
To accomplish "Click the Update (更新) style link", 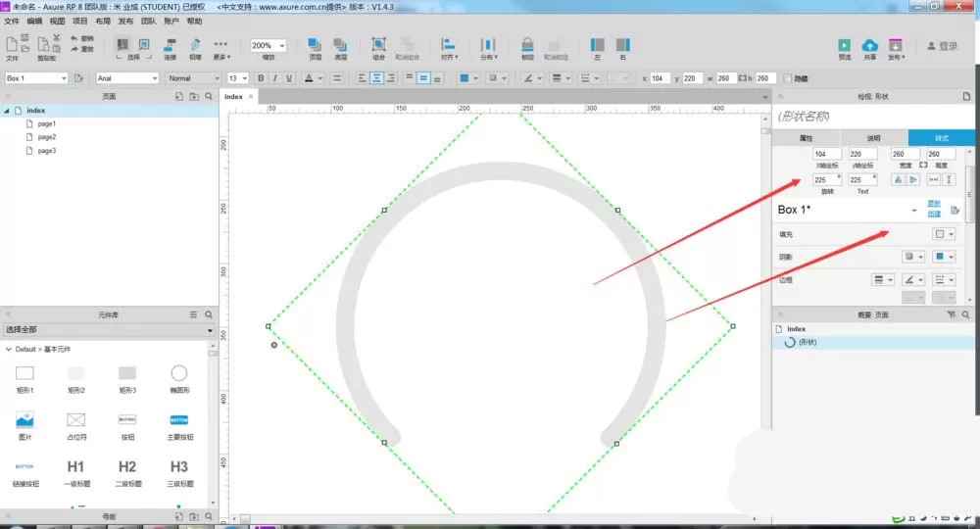I will click(934, 204).
